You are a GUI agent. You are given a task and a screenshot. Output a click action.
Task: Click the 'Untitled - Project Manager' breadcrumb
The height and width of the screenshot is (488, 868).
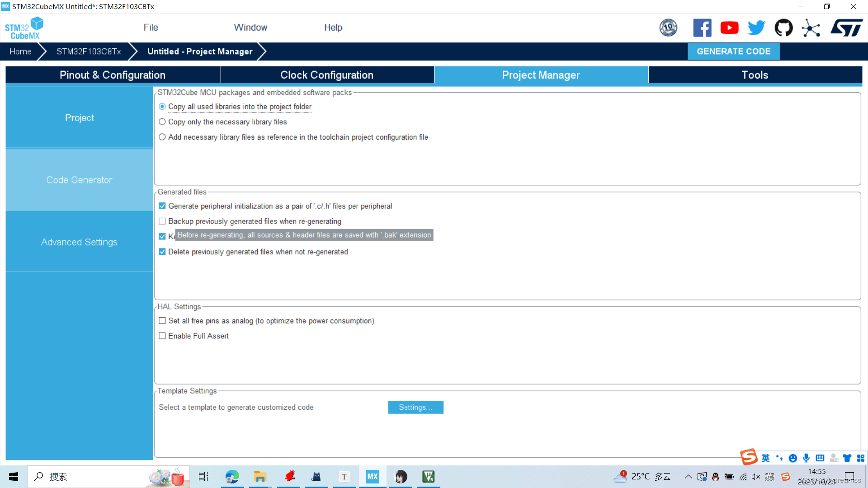200,52
